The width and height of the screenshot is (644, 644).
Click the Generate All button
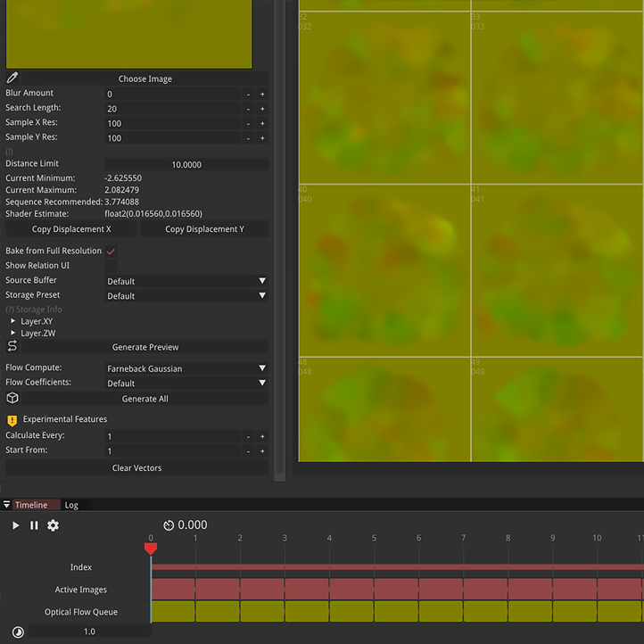145,399
